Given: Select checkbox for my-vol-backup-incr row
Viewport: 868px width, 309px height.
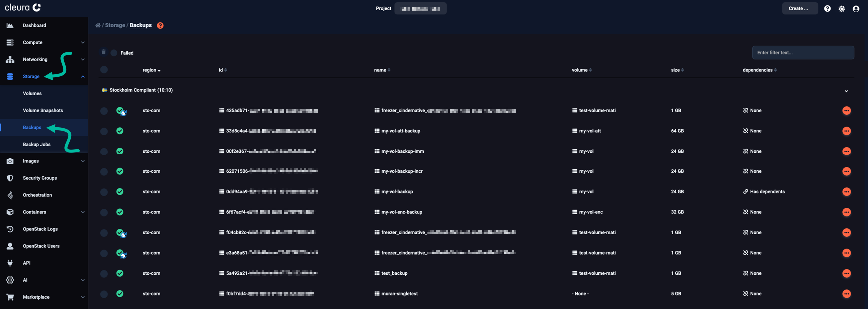Looking at the screenshot, I should 104,172.
